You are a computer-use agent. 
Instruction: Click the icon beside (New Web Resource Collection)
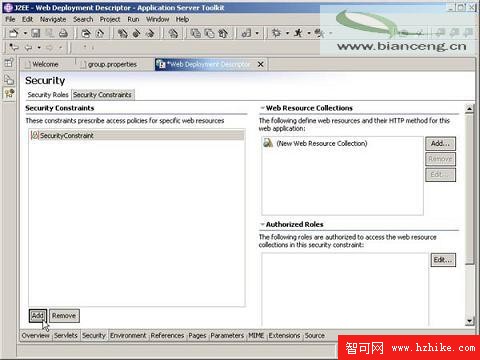pyautogui.click(x=268, y=143)
